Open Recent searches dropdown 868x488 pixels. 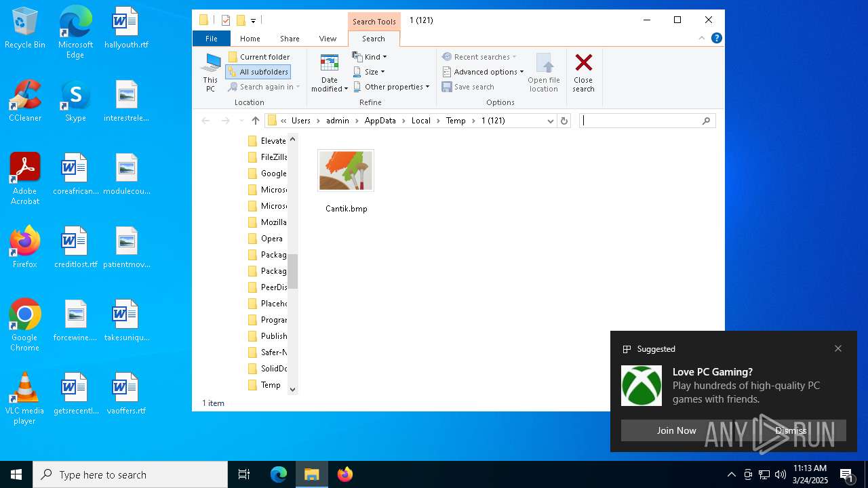(x=479, y=57)
